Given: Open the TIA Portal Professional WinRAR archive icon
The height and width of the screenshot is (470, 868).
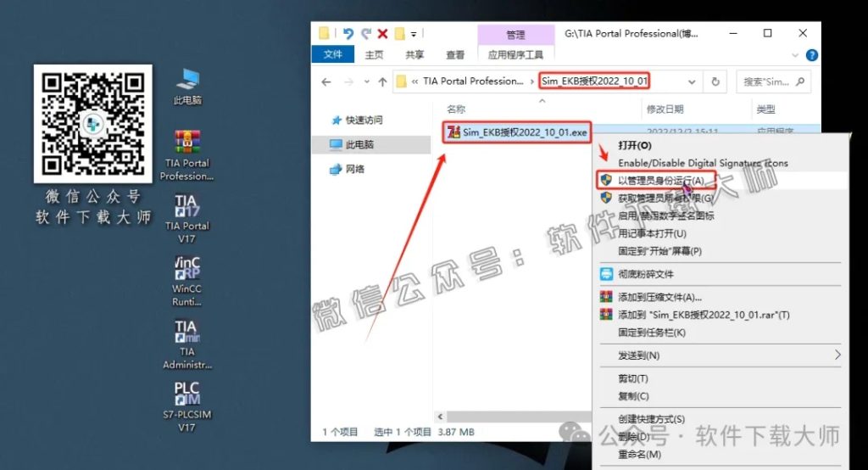Looking at the screenshot, I should 187,155.
